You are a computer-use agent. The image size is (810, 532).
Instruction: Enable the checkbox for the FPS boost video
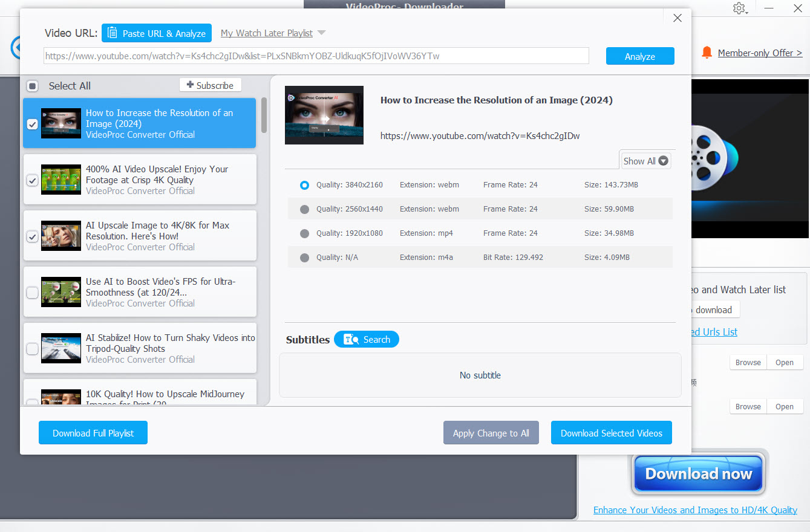pos(32,292)
